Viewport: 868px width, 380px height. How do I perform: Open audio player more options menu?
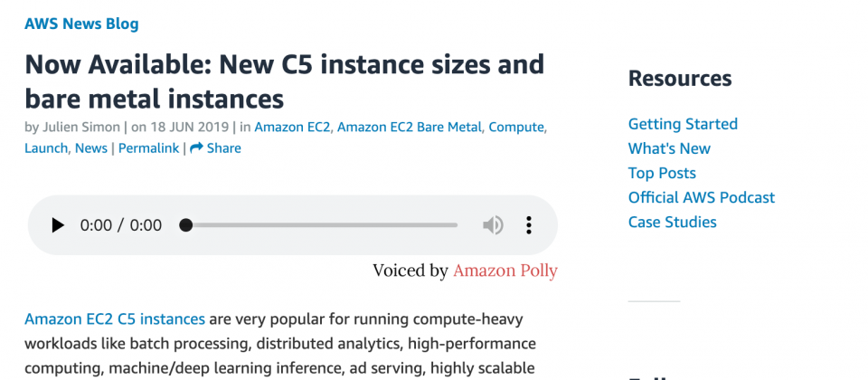[x=529, y=225]
